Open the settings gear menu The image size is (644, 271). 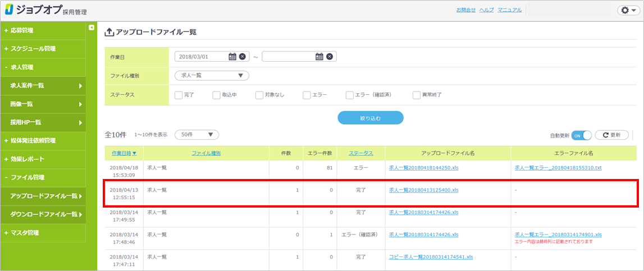tap(625, 10)
